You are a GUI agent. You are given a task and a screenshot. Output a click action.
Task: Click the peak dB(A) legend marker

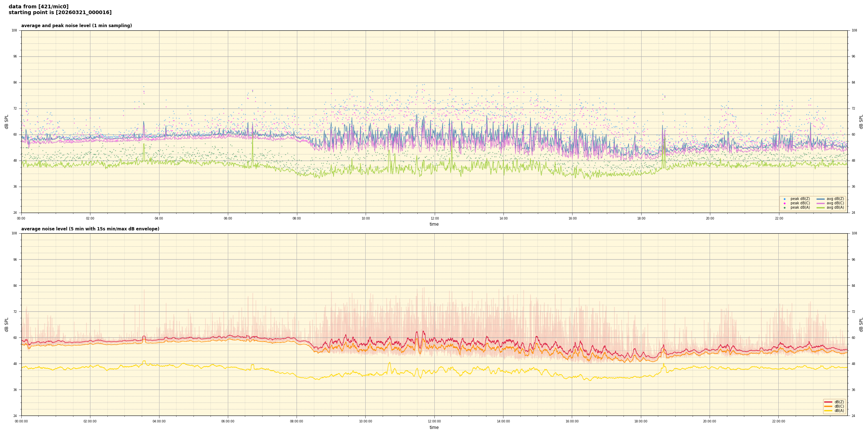tap(784, 208)
